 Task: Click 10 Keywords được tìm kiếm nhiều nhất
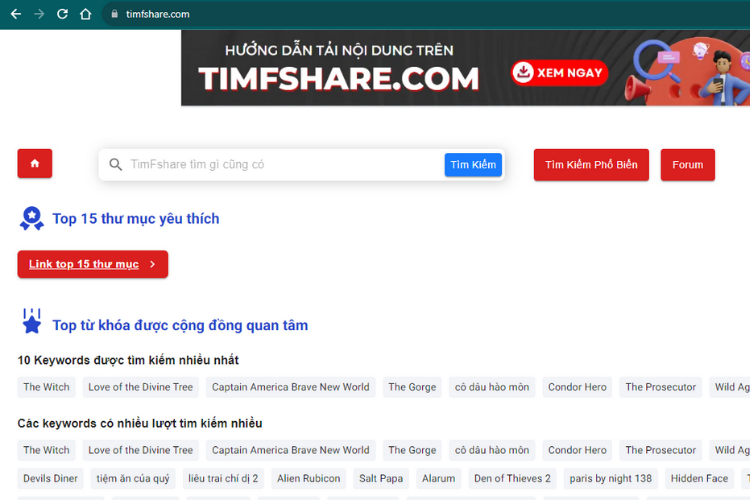pos(128,360)
